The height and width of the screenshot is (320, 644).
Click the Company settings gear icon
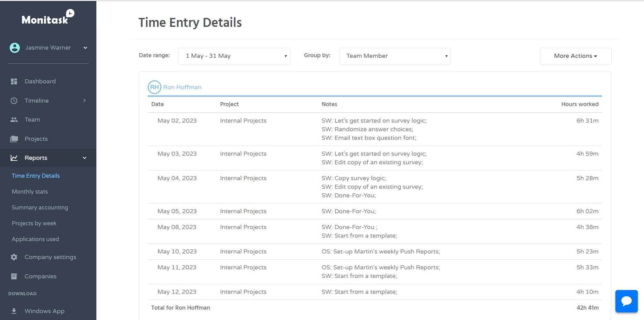click(14, 257)
